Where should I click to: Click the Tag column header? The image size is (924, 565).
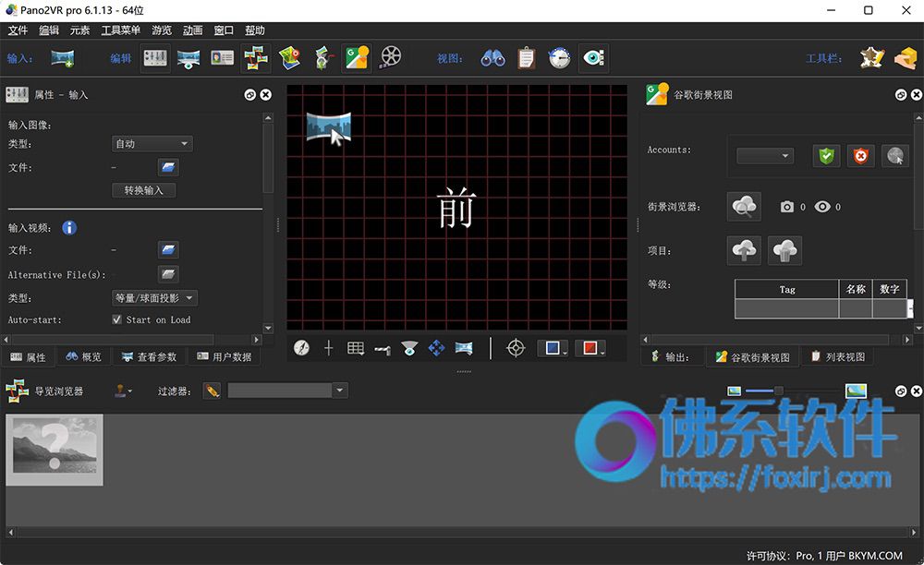click(786, 290)
